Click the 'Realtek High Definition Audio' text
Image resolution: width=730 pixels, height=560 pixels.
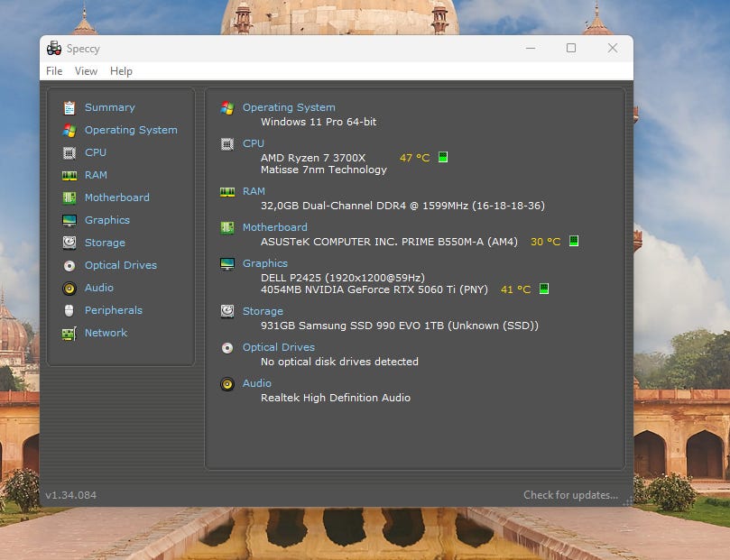coord(336,398)
